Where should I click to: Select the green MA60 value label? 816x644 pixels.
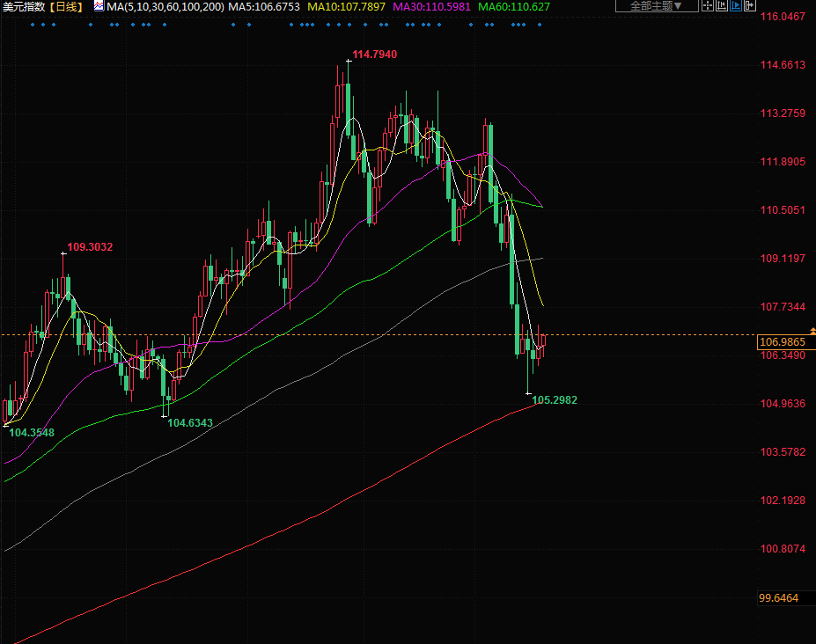tap(514, 6)
